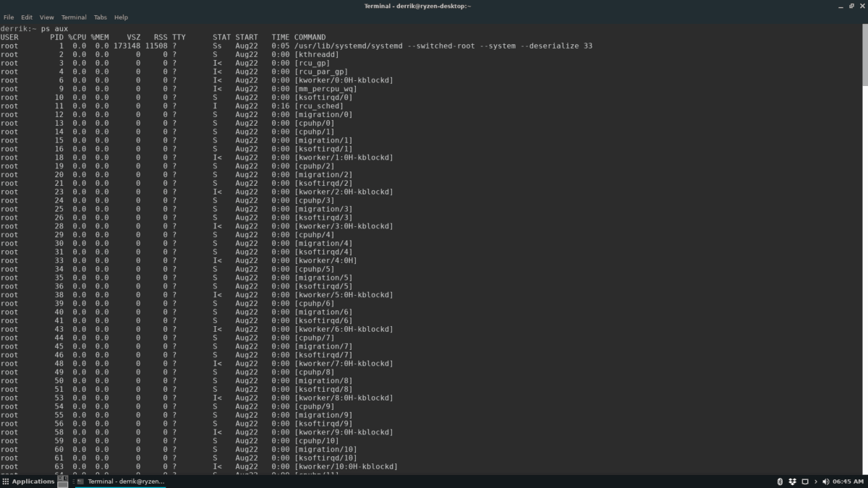Screen dimensions: 868x488
Task: Click the /usr/lib/systemd/systemd command line
Action: click(x=443, y=46)
